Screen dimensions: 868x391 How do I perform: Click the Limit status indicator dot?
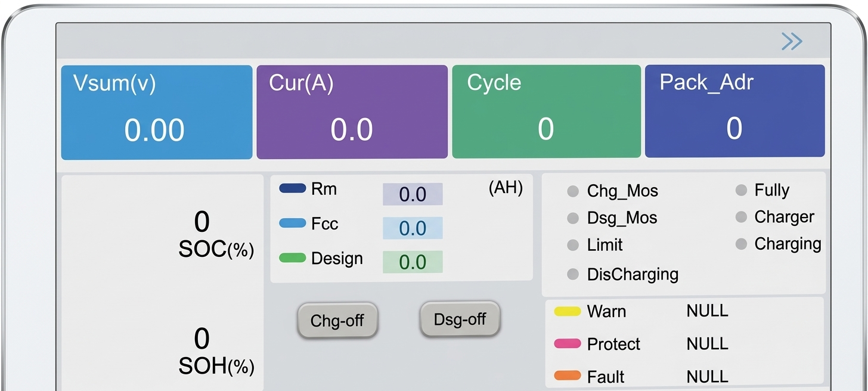[x=573, y=245]
